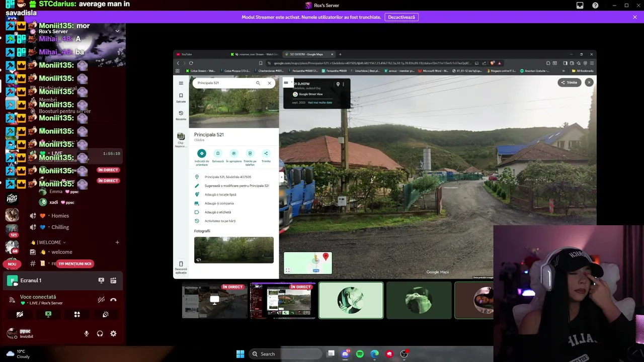The image size is (644, 362).
Task: Click the Salvează place button
Action: (x=218, y=156)
